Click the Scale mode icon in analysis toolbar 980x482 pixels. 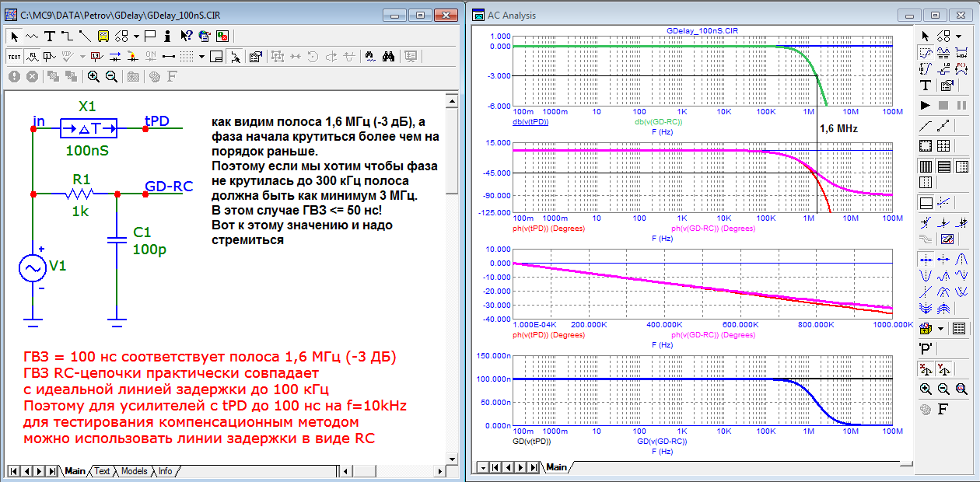click(x=925, y=51)
